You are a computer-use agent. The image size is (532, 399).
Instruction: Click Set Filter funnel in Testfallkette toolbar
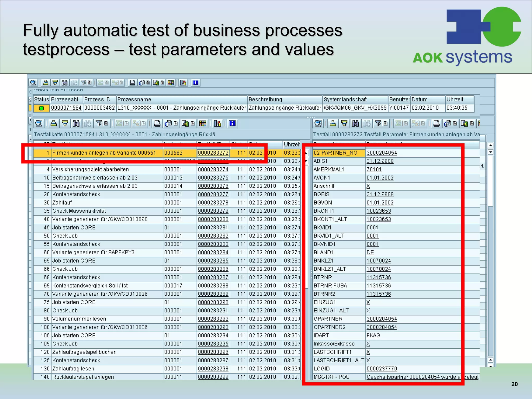[99, 123]
